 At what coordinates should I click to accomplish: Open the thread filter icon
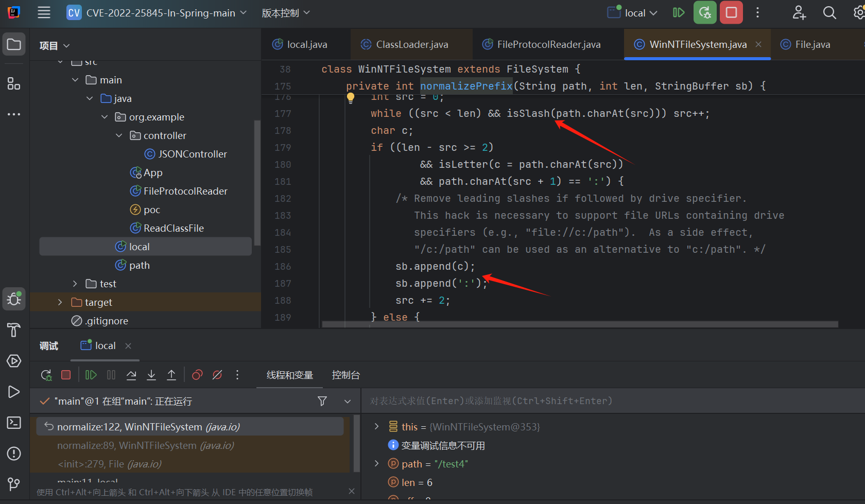322,401
